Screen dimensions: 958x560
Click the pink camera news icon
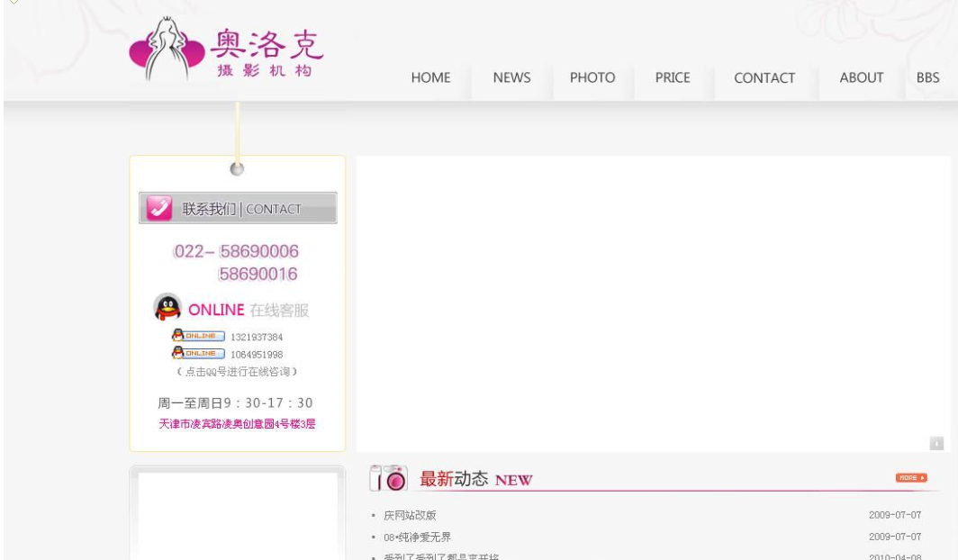389,479
